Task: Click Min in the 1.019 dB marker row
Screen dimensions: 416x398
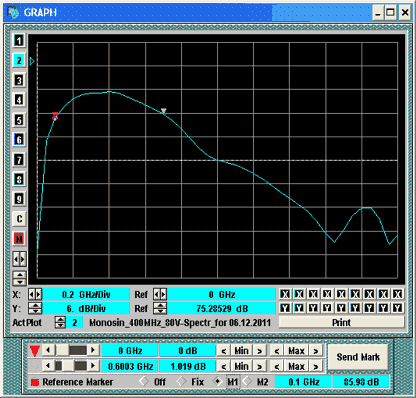Action: click(x=241, y=366)
